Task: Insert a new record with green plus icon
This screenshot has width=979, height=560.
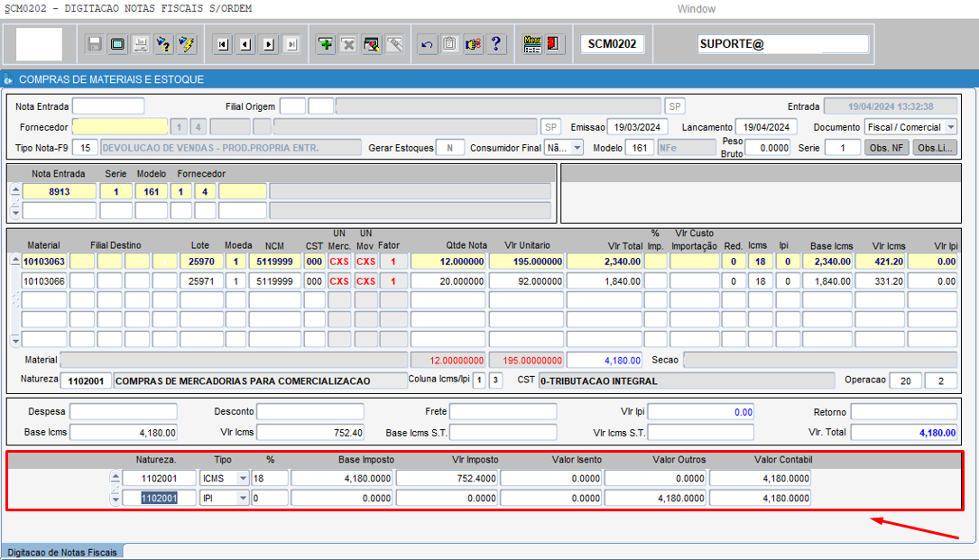Action: 326,43
